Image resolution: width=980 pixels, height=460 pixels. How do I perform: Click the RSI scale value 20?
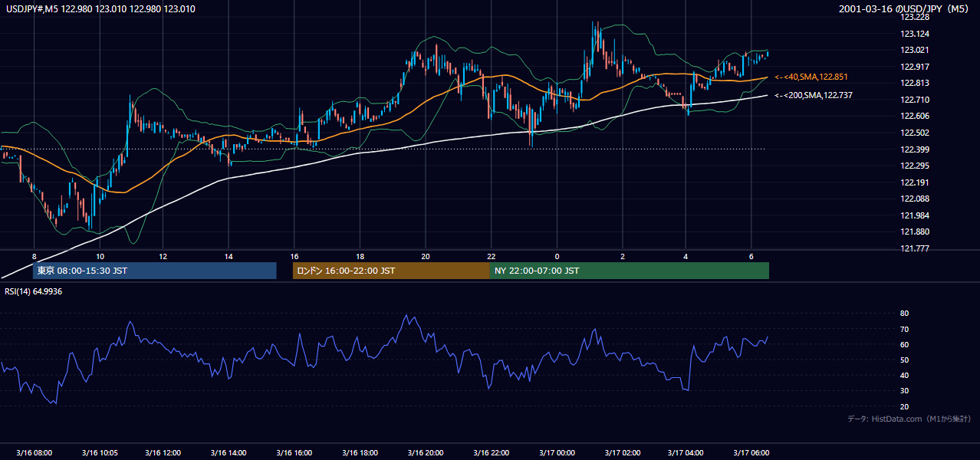pyautogui.click(x=904, y=407)
